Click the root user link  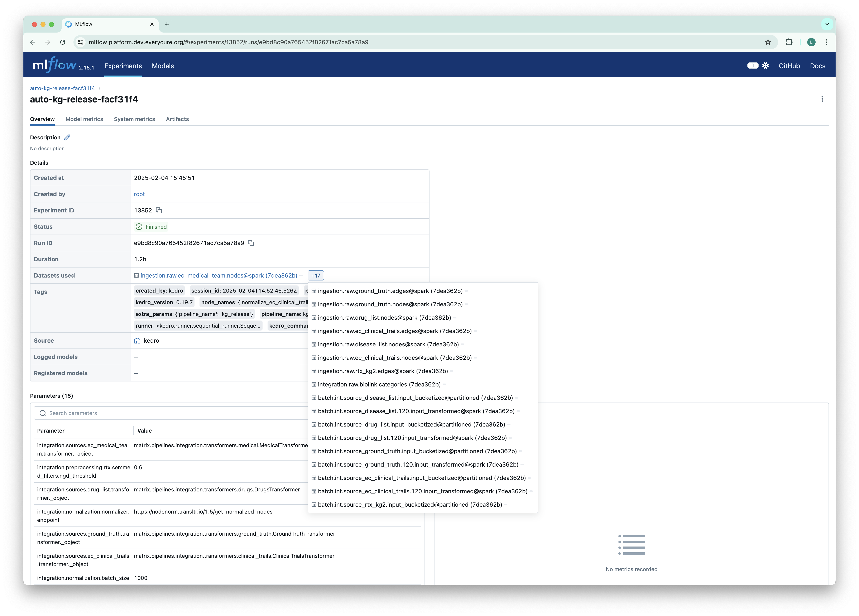tap(139, 194)
